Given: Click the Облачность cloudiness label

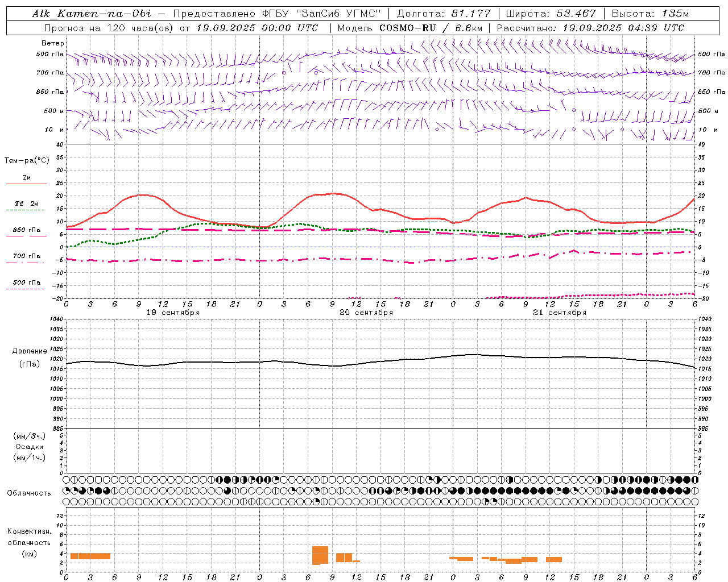Looking at the screenshot, I should click(x=29, y=493).
